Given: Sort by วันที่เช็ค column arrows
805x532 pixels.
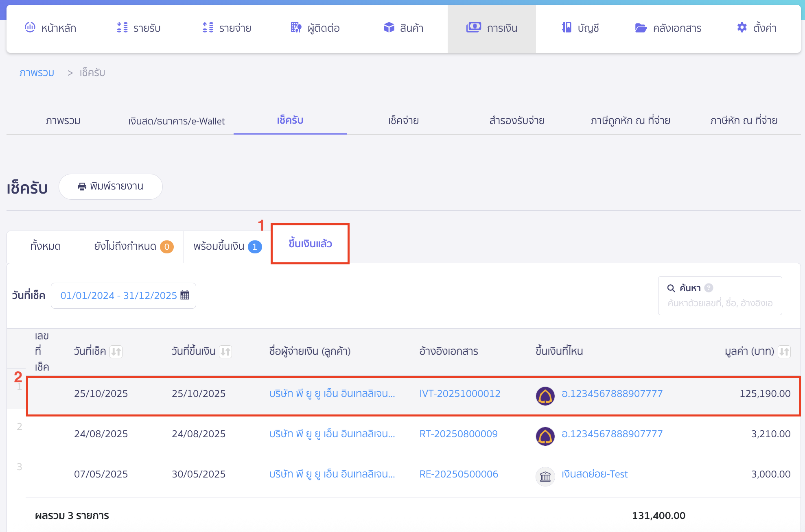Looking at the screenshot, I should (x=116, y=351).
